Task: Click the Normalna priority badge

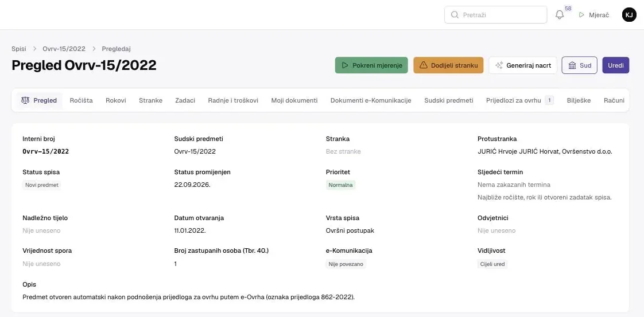Action: click(340, 185)
